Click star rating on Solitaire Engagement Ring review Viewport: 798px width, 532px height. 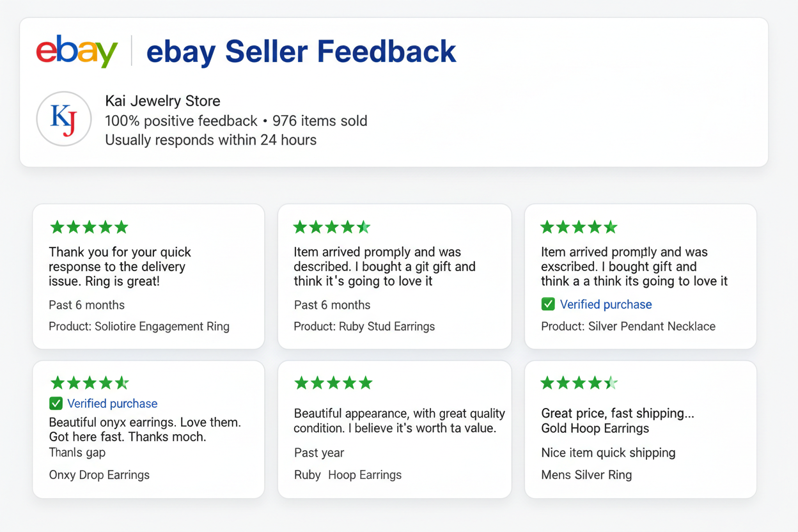(x=89, y=227)
